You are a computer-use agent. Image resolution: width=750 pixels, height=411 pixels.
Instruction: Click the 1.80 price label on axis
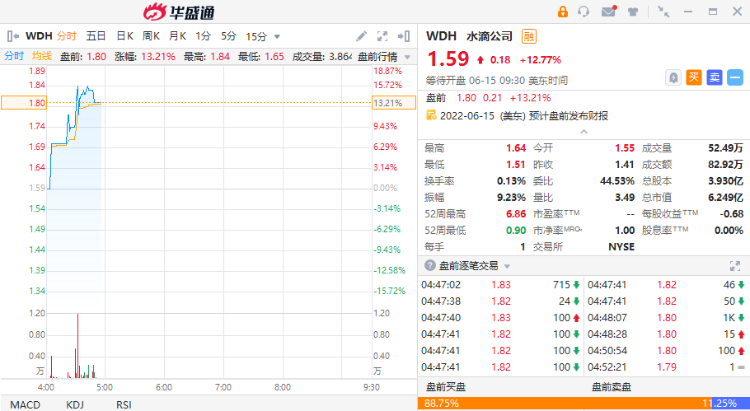pyautogui.click(x=24, y=103)
